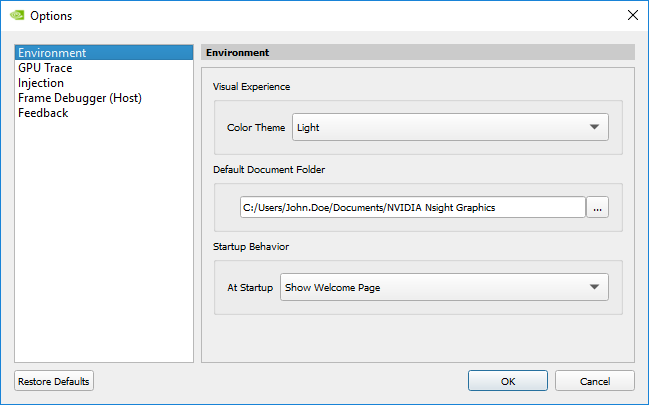649x405 pixels.
Task: Open the GPU Trace options page
Action: click(x=45, y=68)
